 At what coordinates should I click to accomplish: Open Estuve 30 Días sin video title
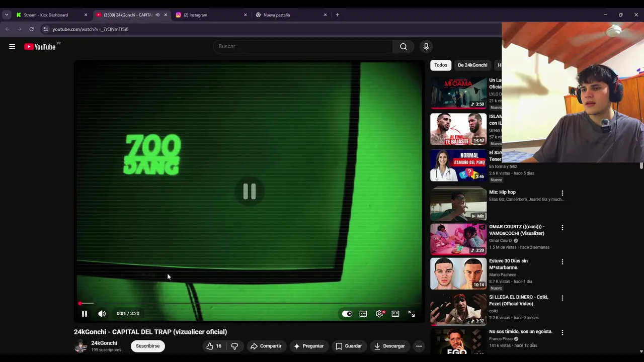[x=508, y=264]
